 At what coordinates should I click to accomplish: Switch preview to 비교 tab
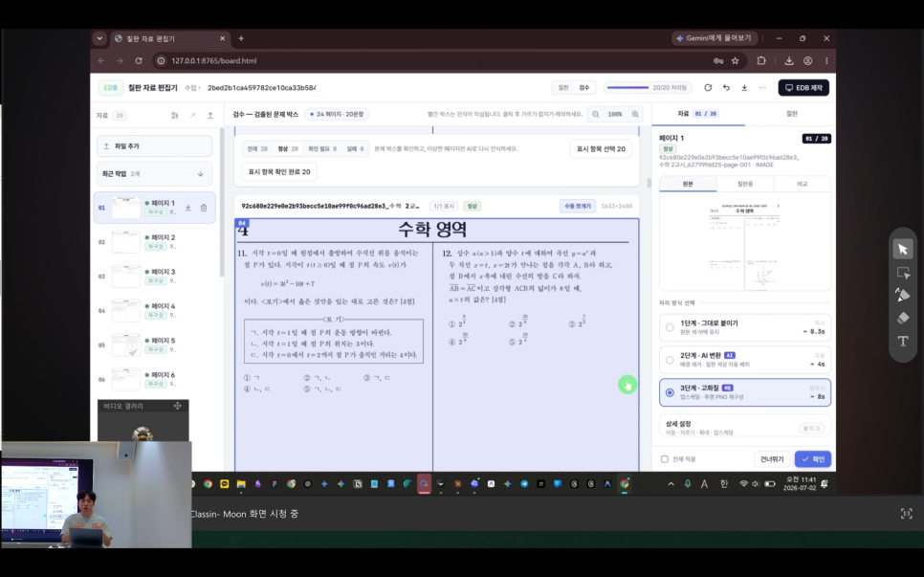(802, 184)
